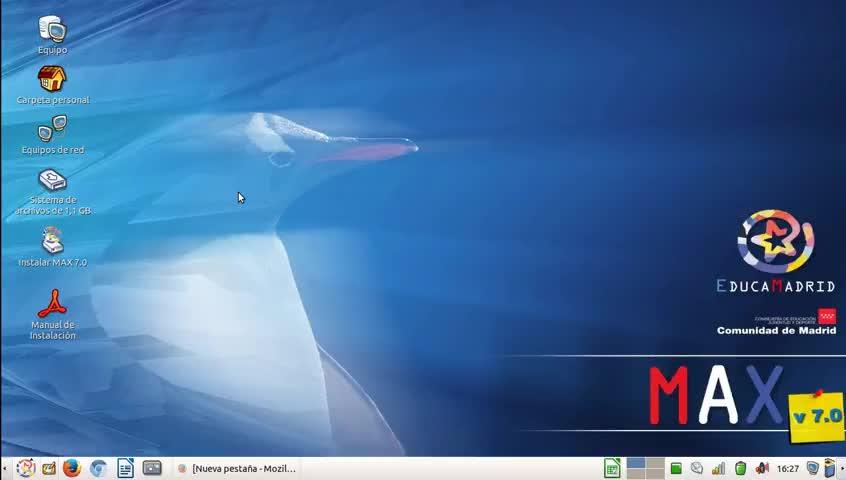846x480 pixels.
Task: Click the 16:27 clock
Action: [x=788, y=469]
